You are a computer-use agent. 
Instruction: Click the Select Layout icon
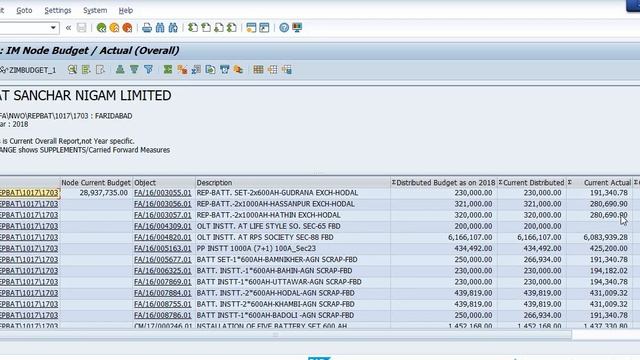[272, 70]
